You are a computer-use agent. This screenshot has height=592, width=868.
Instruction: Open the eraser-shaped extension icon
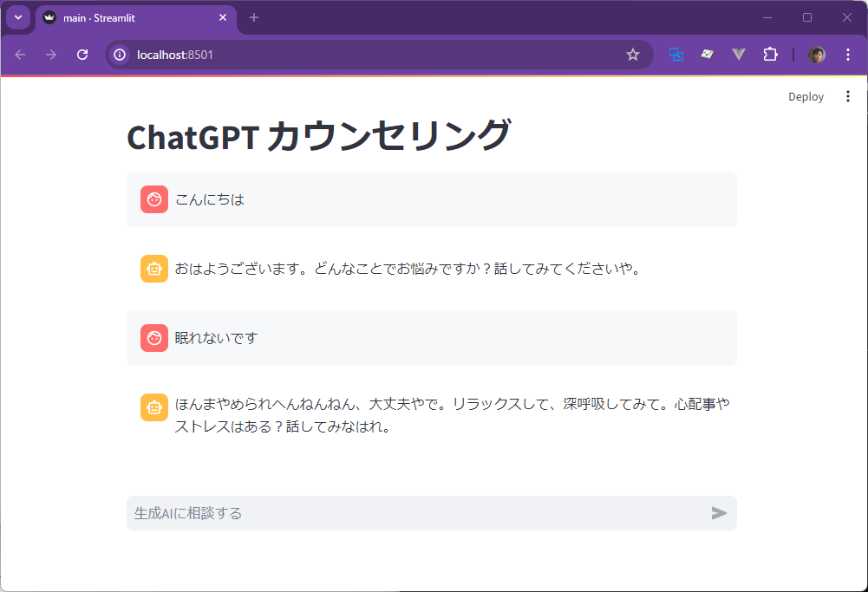tap(707, 55)
